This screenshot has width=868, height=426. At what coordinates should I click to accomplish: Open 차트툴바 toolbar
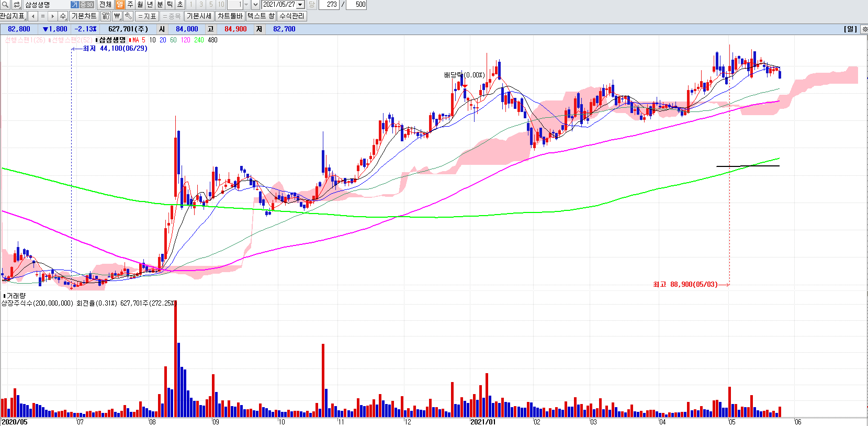[230, 16]
